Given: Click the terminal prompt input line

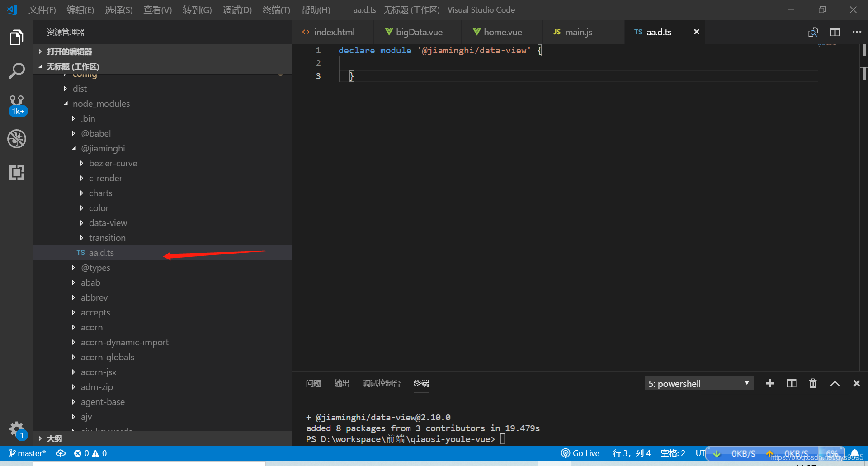Looking at the screenshot, I should [x=406, y=439].
